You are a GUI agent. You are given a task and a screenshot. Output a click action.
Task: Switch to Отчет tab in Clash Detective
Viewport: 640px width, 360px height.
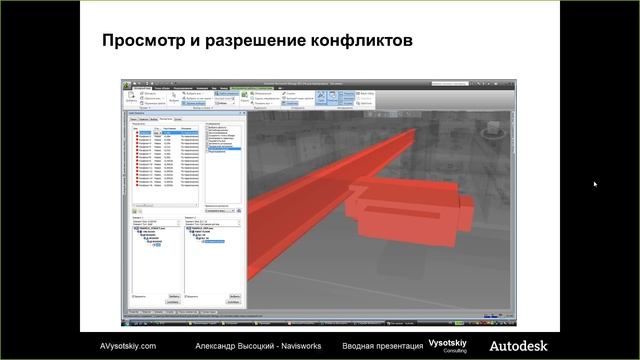(178, 119)
